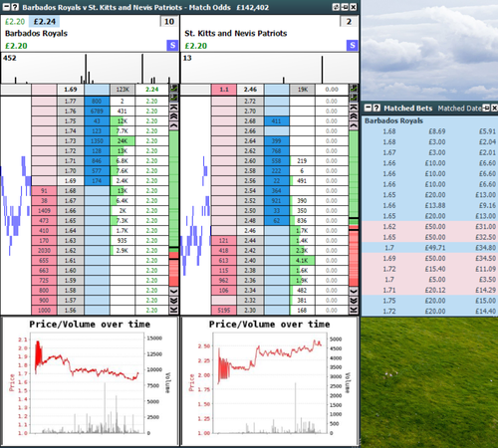Step down one price in Patriots ladder
This screenshot has height=448, width=498.
point(354,291)
